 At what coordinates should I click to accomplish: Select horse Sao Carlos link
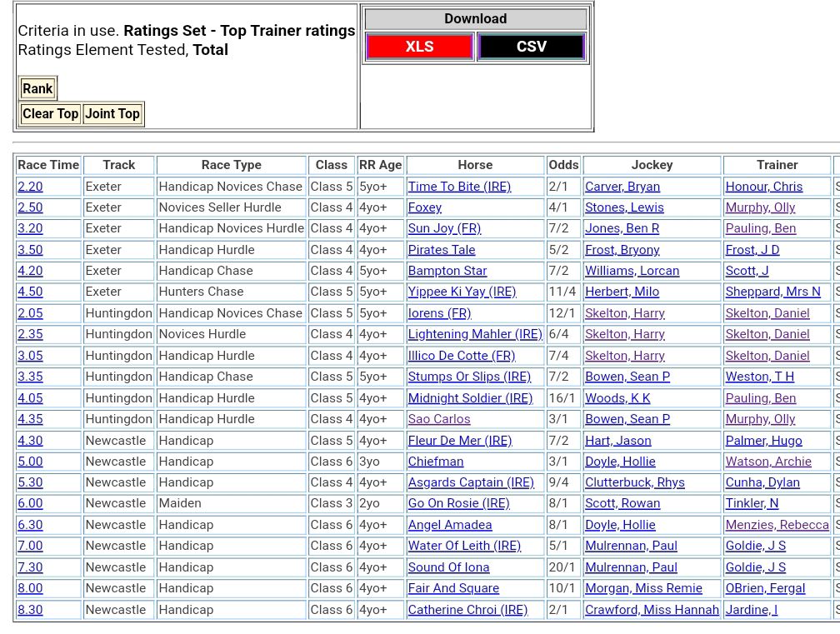[x=439, y=419]
